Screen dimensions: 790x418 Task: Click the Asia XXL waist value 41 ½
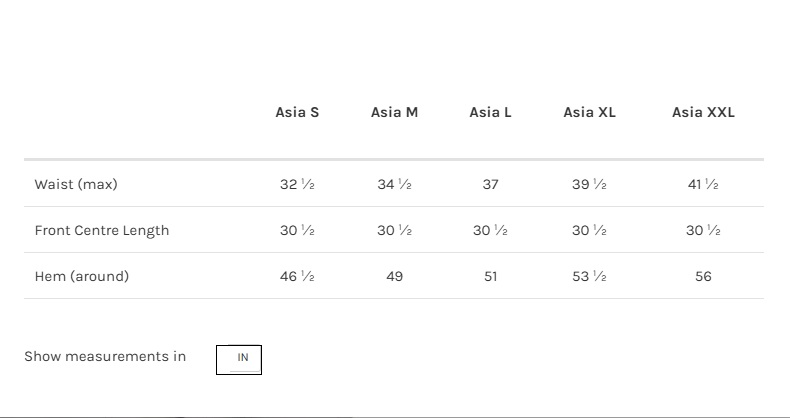(703, 185)
